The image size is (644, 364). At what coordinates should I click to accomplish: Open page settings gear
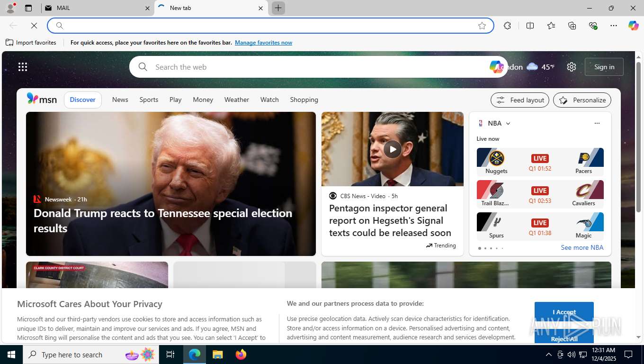coord(572,67)
